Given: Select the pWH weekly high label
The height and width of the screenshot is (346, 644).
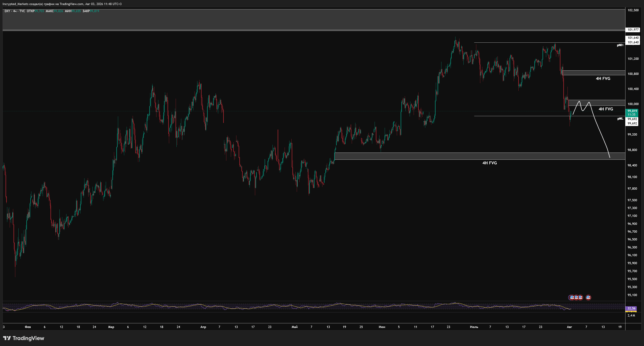Looking at the screenshot, I should 620,45.
